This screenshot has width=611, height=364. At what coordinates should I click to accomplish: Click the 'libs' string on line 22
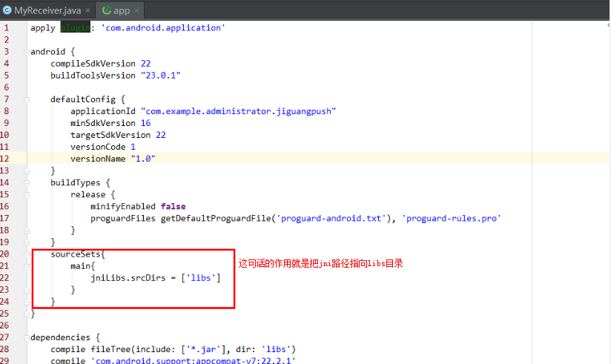(201, 278)
